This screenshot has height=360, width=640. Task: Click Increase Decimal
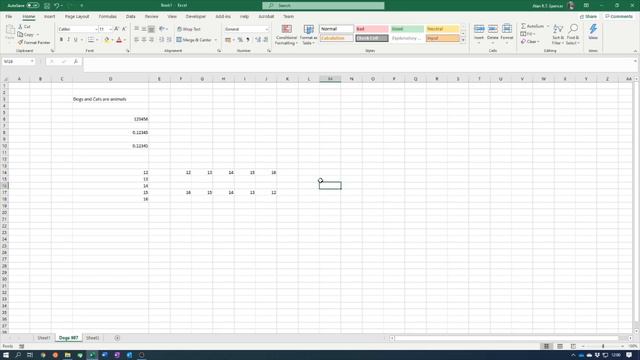tap(258, 40)
